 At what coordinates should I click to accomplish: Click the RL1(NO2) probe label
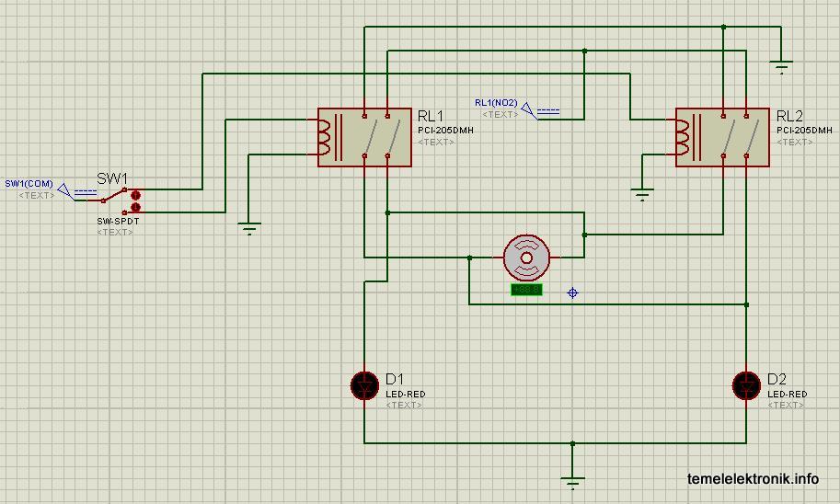pos(496,102)
